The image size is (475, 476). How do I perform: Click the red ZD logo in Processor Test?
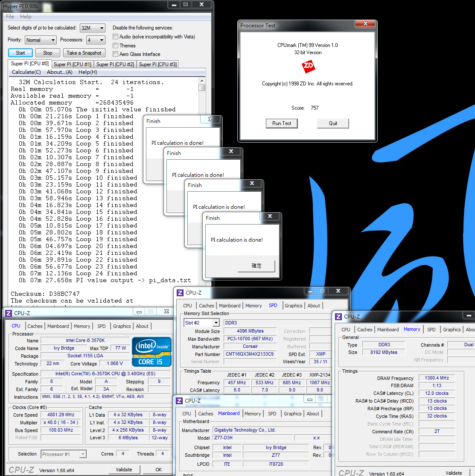point(309,67)
